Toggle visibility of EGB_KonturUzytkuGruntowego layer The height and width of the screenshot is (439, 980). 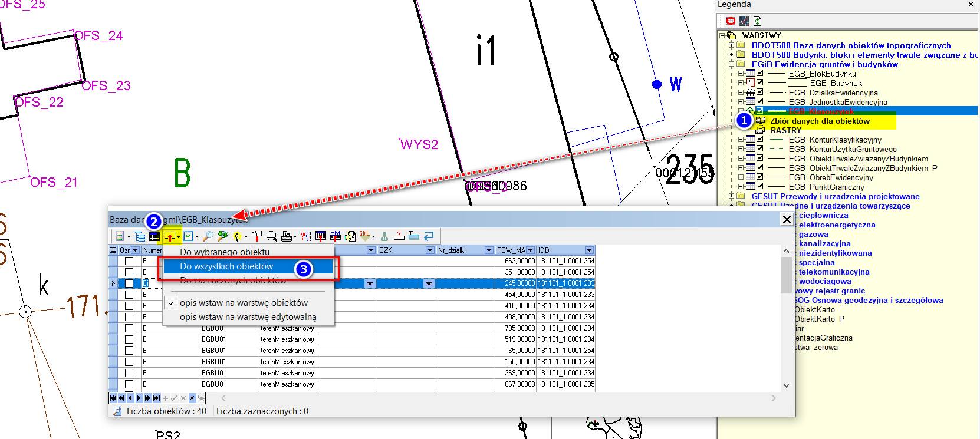point(760,149)
